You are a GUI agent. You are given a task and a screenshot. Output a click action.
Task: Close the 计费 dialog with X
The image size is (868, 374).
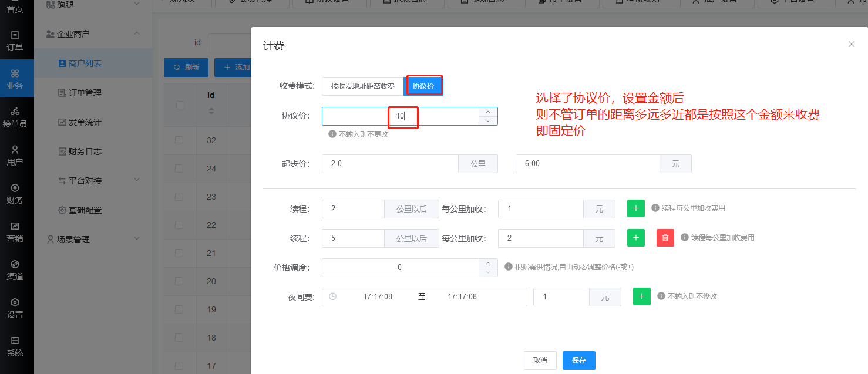pyautogui.click(x=852, y=44)
